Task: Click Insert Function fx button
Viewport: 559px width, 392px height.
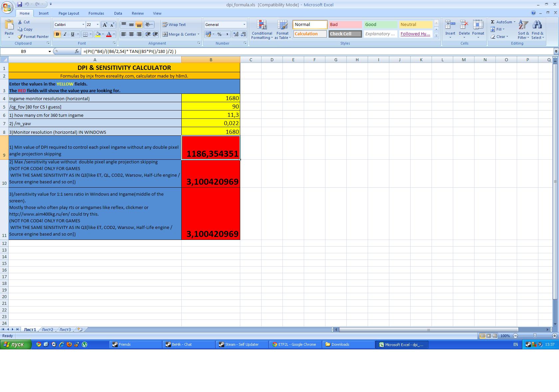Action: point(77,51)
